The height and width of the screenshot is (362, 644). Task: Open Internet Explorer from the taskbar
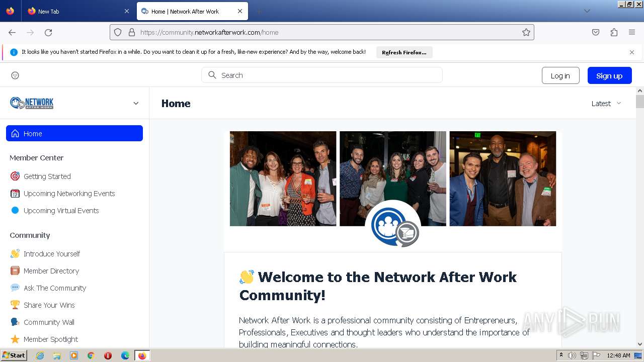point(40,355)
